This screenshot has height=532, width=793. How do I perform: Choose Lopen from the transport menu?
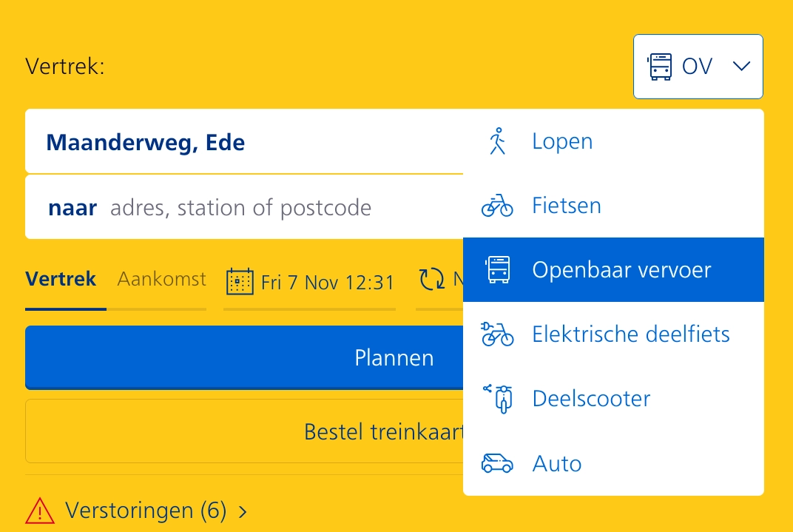click(x=562, y=141)
